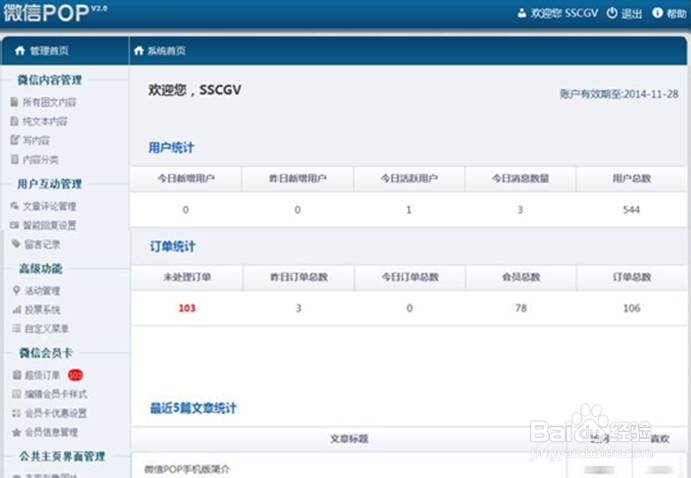Screen dimensions: 691x478
Task: Click the power icon for 退出
Action: coord(612,13)
